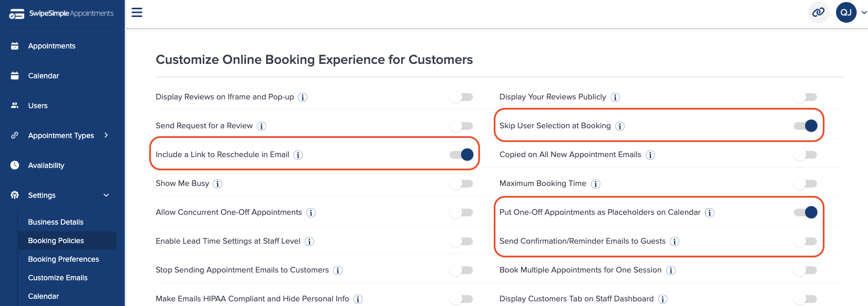This screenshot has height=306, width=868.
Task: Click the Settings gear icon
Action: pos(15,195)
